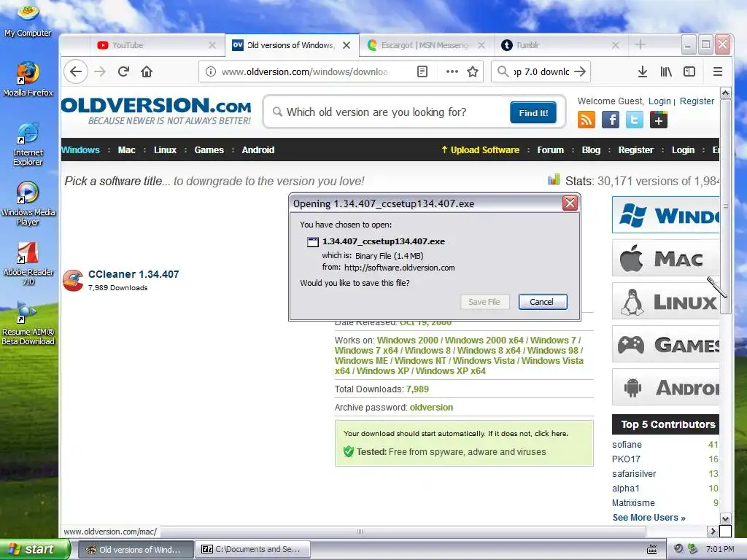Reload the current page

pos(123,71)
